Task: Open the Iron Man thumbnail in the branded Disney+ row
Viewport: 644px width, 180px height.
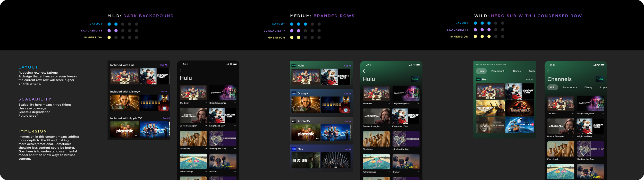Action: tap(335, 105)
